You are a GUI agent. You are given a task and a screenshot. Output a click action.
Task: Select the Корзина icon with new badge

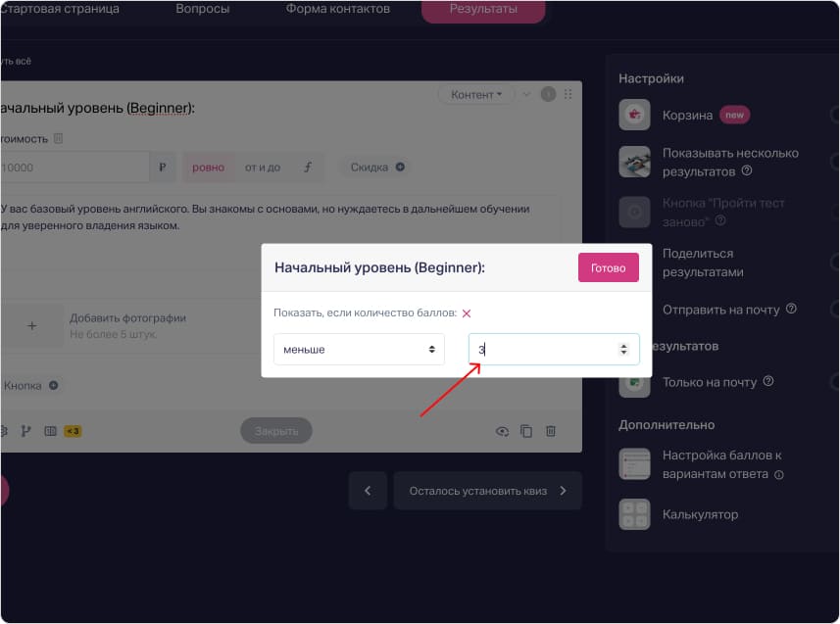pyautogui.click(x=634, y=115)
